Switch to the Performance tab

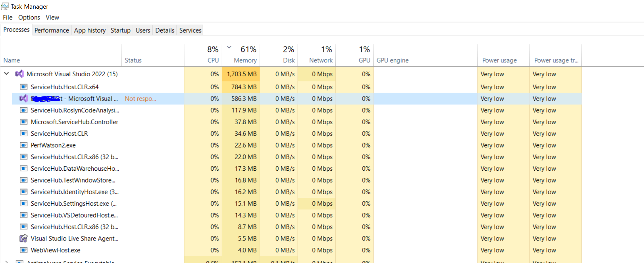click(52, 30)
